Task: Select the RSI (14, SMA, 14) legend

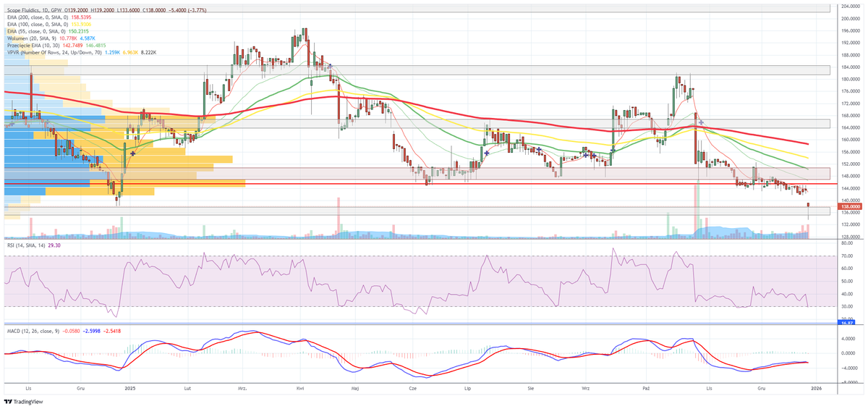Action: 25,246
